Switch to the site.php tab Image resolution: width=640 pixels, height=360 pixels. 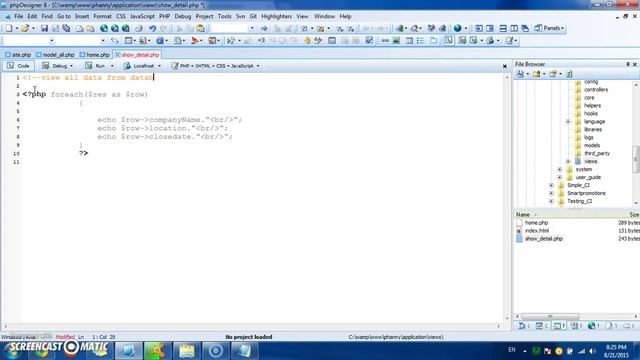[18, 55]
